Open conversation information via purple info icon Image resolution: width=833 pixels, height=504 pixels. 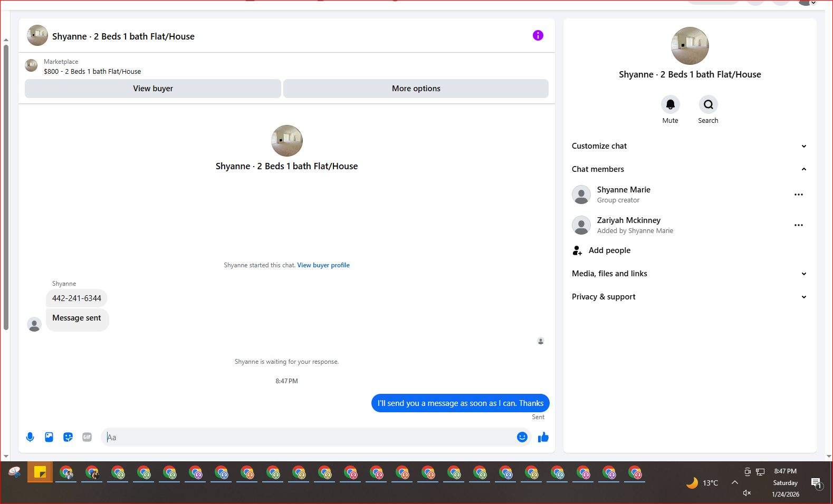pos(538,35)
